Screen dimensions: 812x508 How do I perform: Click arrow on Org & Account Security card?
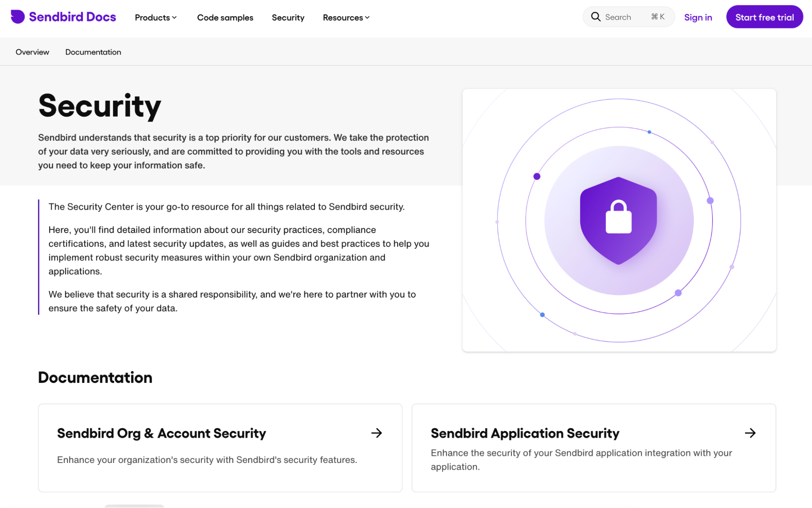tap(377, 433)
